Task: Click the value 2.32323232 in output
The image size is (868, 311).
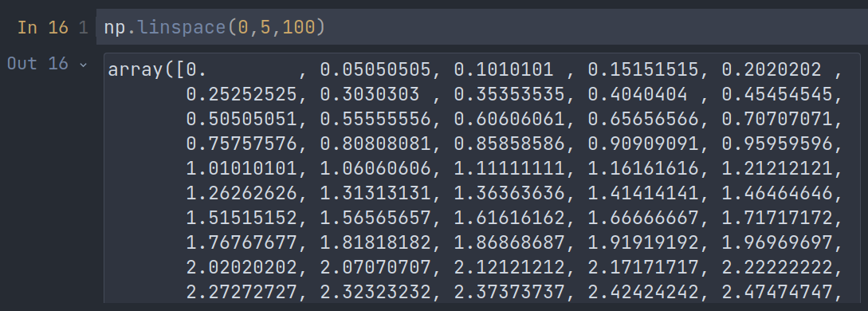Action: point(375,292)
